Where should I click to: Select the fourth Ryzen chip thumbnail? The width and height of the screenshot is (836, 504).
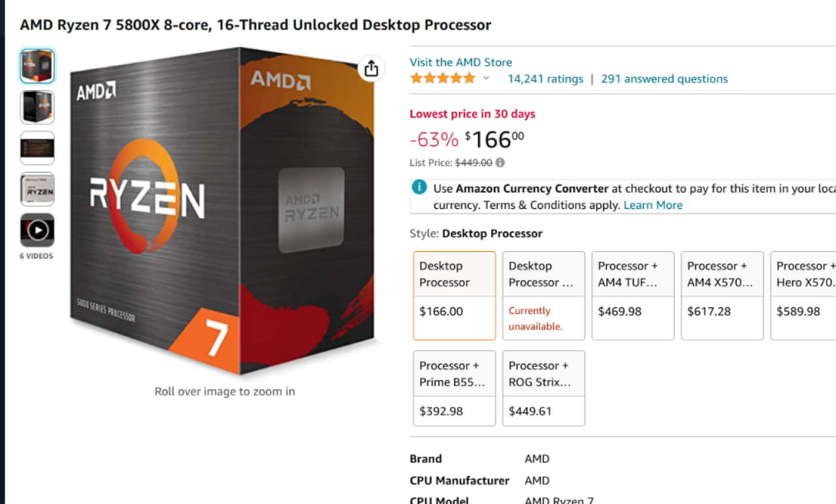(x=37, y=189)
